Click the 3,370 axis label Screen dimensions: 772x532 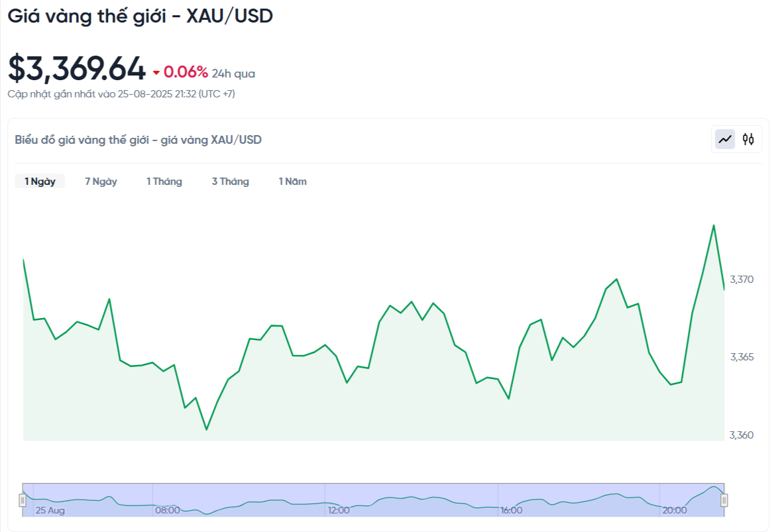pyautogui.click(x=742, y=279)
